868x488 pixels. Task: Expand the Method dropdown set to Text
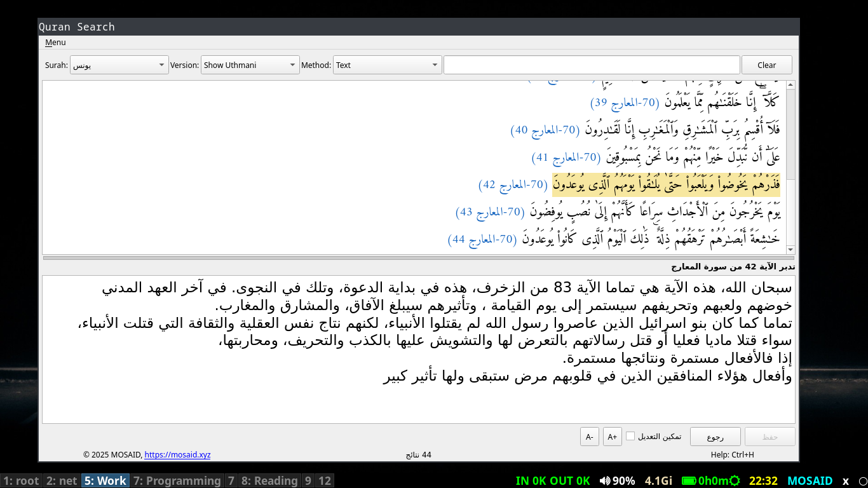point(387,65)
